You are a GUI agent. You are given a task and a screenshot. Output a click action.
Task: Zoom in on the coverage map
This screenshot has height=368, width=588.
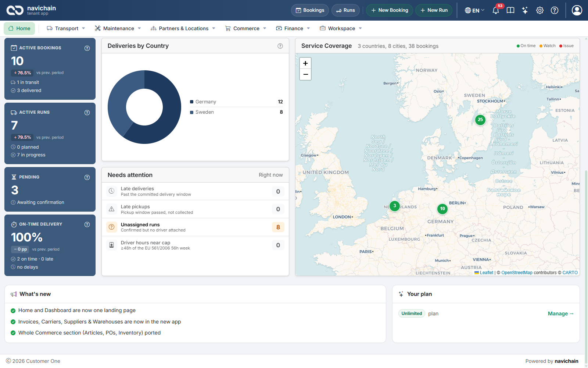(x=305, y=63)
